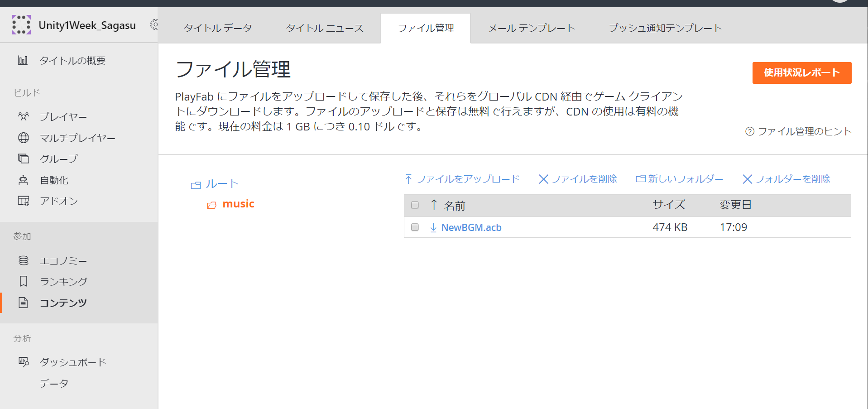Click the Unity1Week_Sagasu title name
Image resolution: width=868 pixels, height=409 pixels.
coord(87,25)
